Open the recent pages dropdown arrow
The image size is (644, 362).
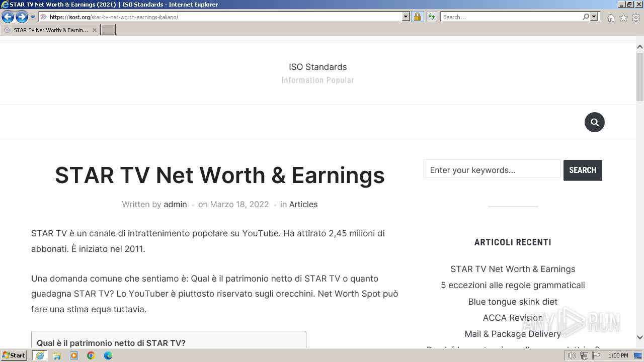[x=33, y=17]
